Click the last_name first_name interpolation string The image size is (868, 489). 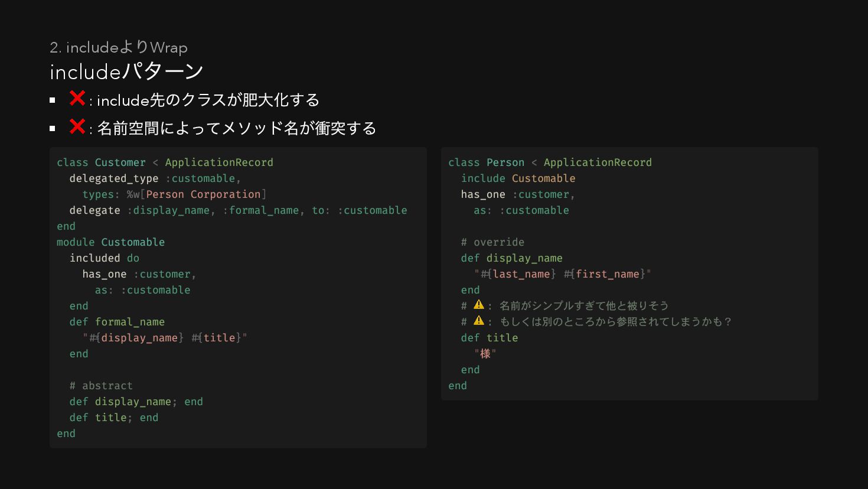click(x=562, y=274)
